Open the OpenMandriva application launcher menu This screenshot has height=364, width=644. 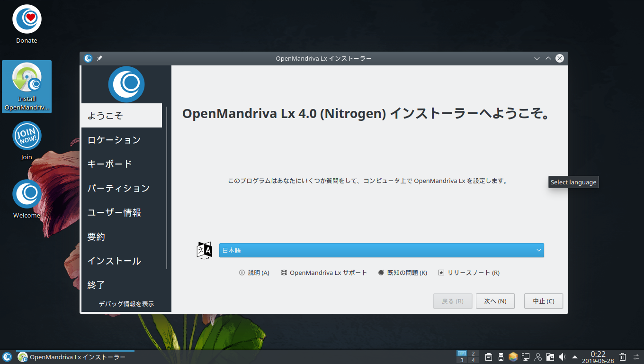7,357
